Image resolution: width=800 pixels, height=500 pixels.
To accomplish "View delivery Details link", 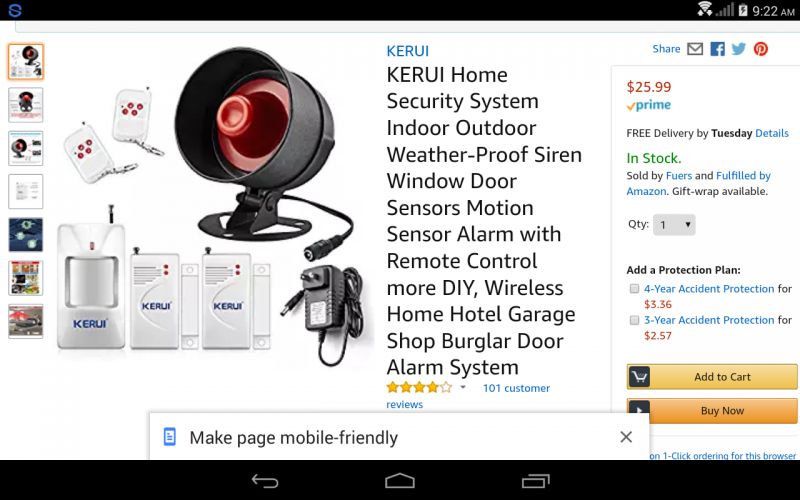I will (x=772, y=133).
